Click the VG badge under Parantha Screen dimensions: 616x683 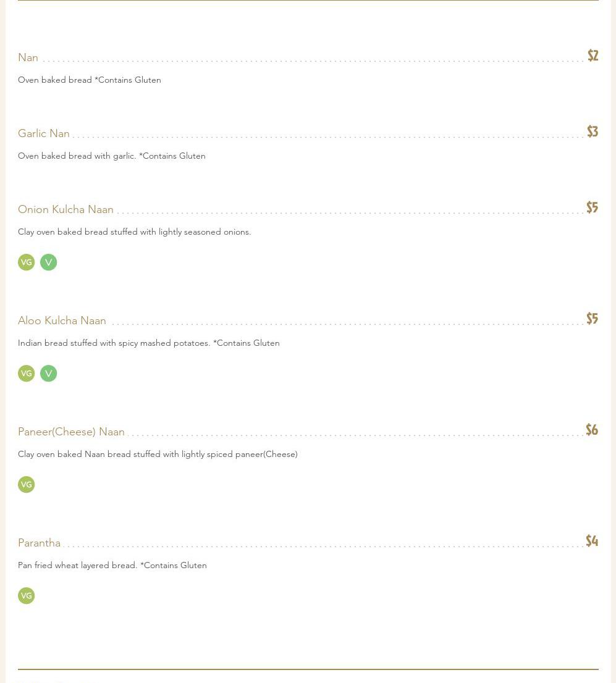click(x=26, y=596)
